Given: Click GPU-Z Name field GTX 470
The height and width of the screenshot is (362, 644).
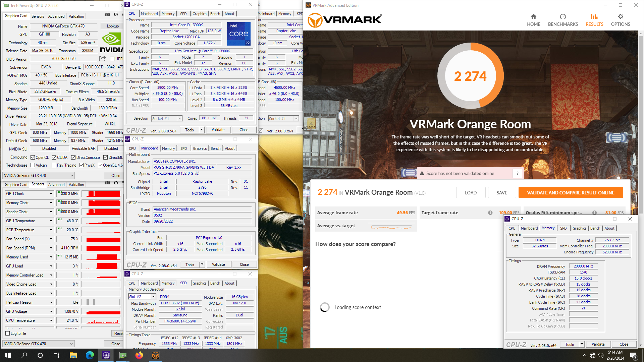Looking at the screenshot, I should [63, 26].
